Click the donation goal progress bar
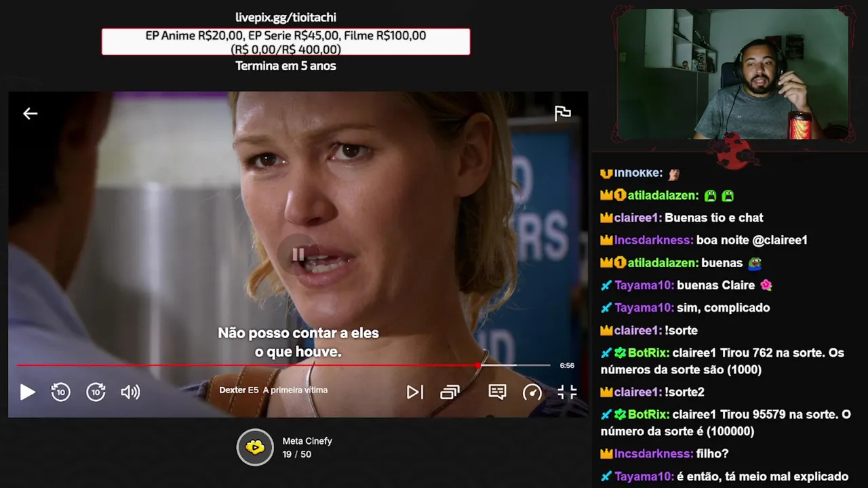This screenshot has width=868, height=488. pos(285,41)
